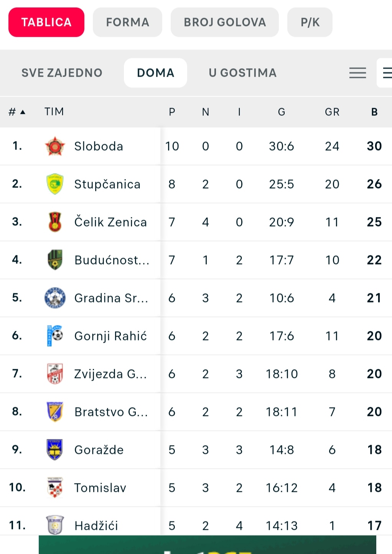Screen dimensions: 392x554
Task: Open the Tomislav team link
Action: point(100,488)
